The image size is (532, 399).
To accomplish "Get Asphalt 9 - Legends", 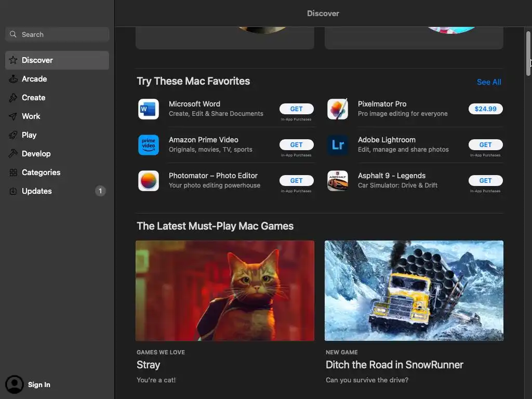I will coord(486,180).
